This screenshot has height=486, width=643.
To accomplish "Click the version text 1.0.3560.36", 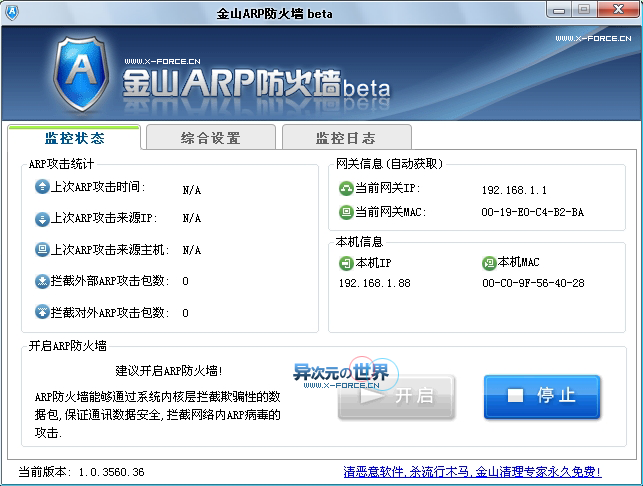I will point(111,472).
